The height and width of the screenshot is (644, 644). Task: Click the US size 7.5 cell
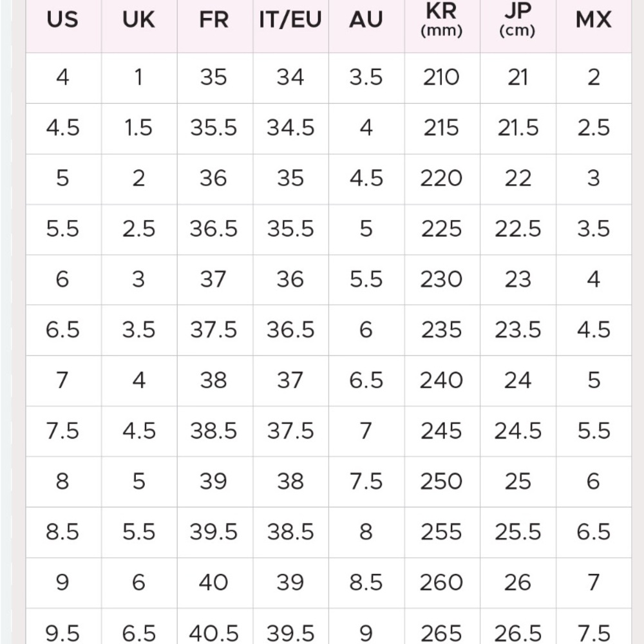pos(62,431)
